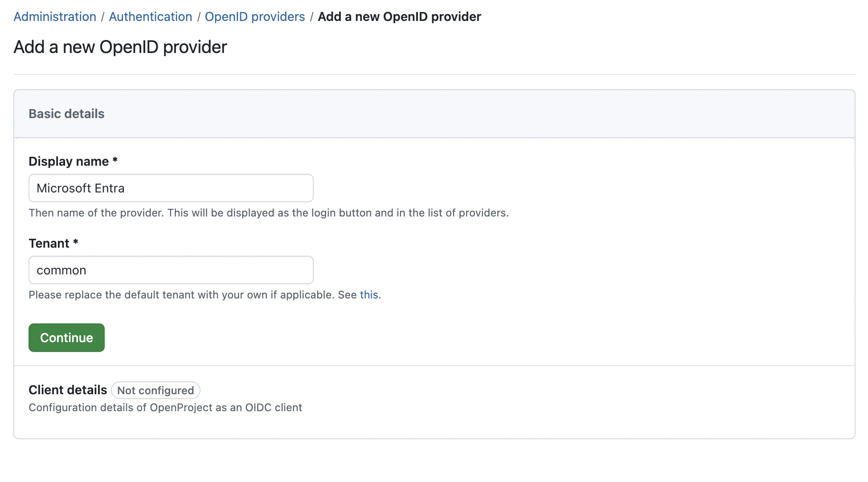Click the Tenant field label
Image resolution: width=868 pixels, height=482 pixels.
[x=53, y=243]
